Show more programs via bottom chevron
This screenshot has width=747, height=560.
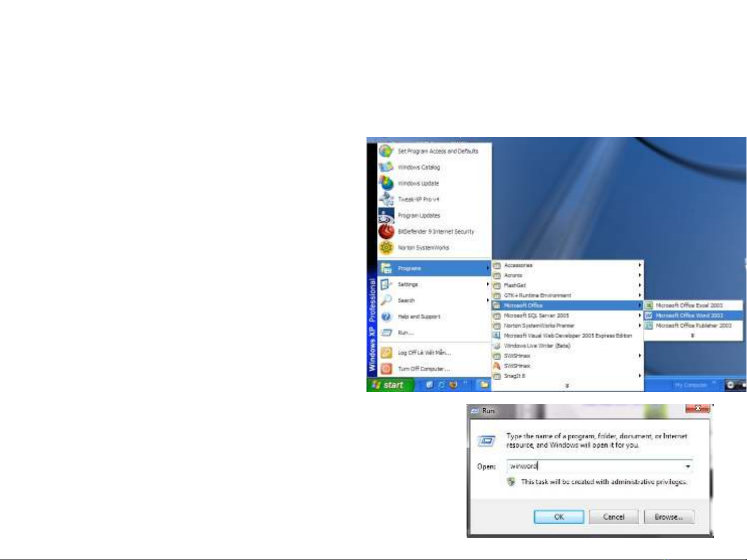pyautogui.click(x=567, y=386)
